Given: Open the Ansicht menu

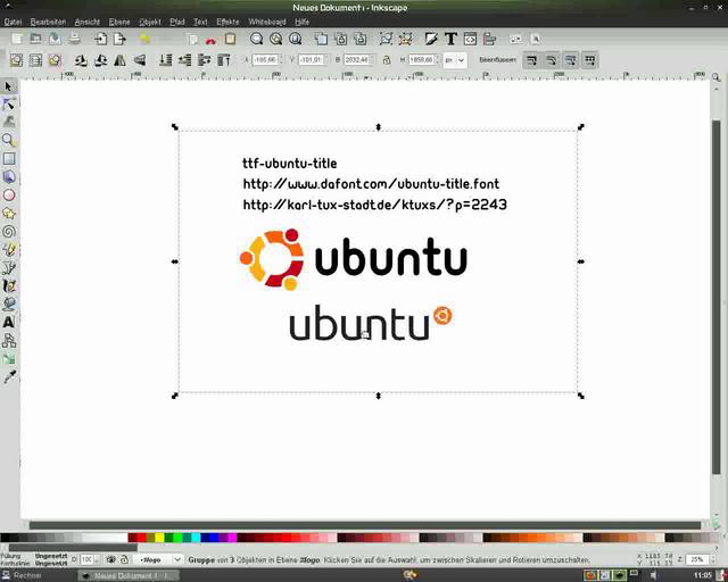Looking at the screenshot, I should click(87, 22).
